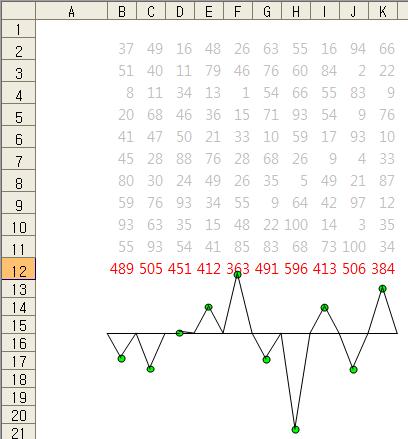Click green chart marker under column E
The height and width of the screenshot is (439, 408).
coord(208,307)
